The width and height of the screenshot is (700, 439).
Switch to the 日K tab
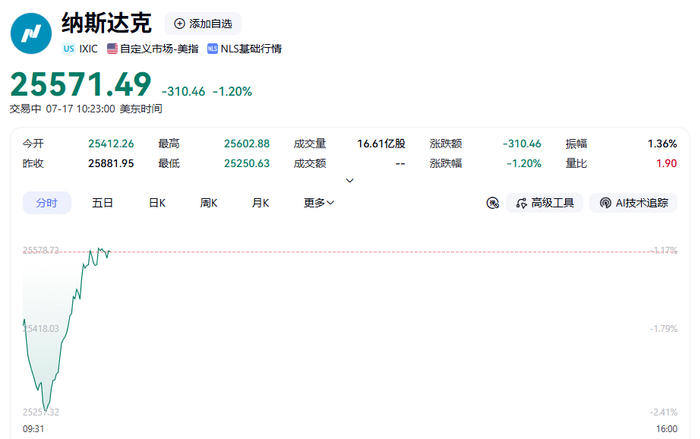click(157, 203)
